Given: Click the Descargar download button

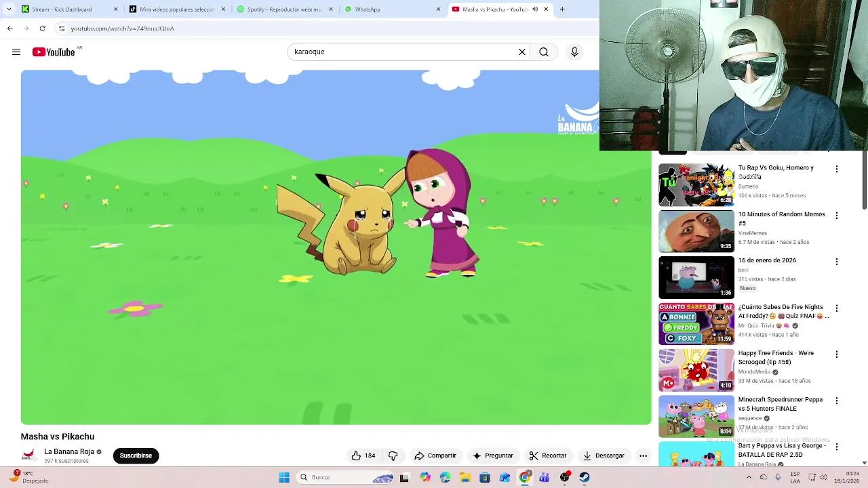Looking at the screenshot, I should tap(604, 455).
